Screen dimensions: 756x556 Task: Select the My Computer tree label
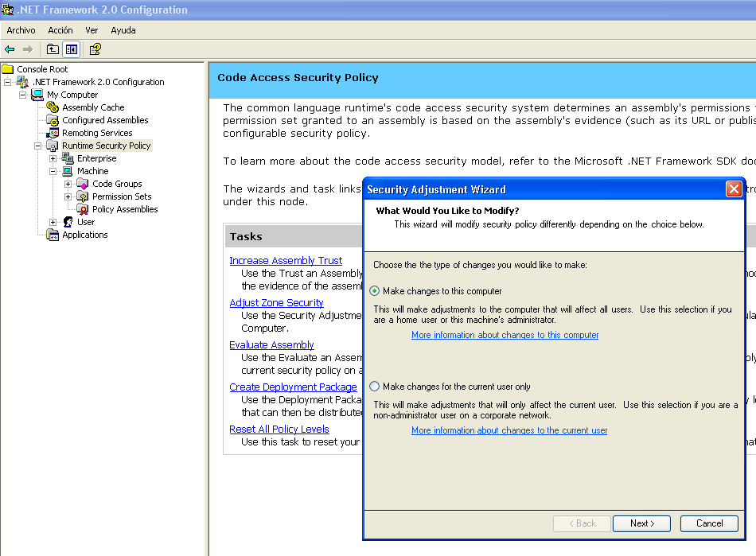[x=72, y=95]
